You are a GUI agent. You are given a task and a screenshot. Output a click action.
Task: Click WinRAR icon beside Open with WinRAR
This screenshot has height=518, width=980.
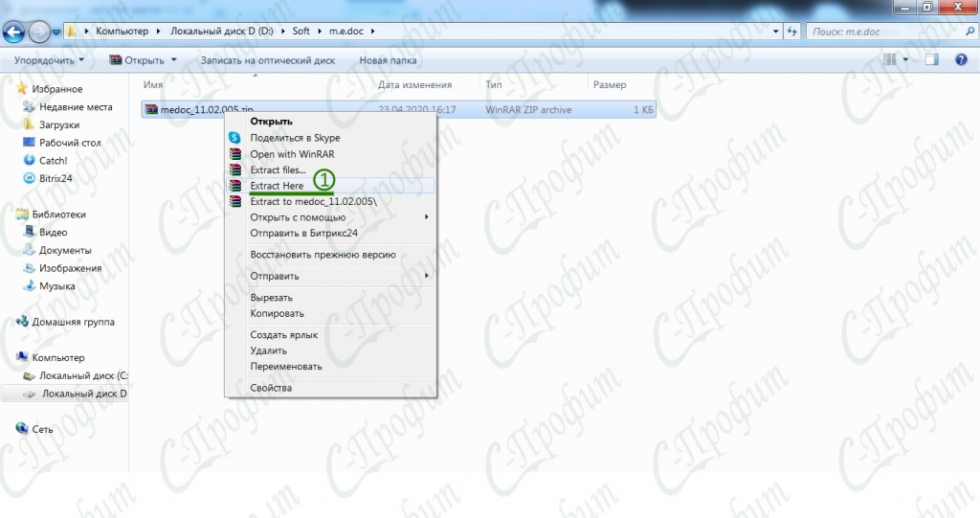235,154
